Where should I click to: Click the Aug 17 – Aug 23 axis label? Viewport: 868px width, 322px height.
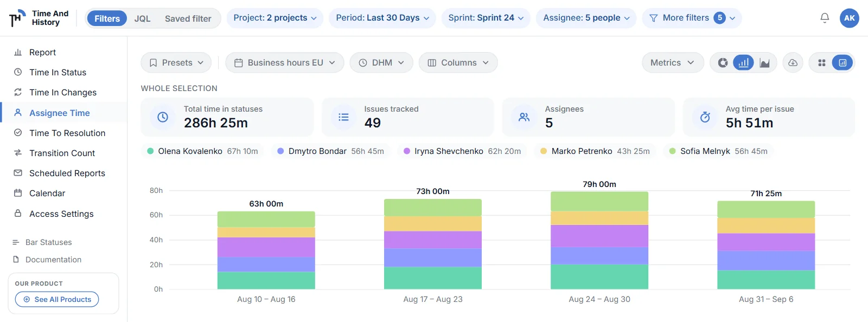coord(433,299)
